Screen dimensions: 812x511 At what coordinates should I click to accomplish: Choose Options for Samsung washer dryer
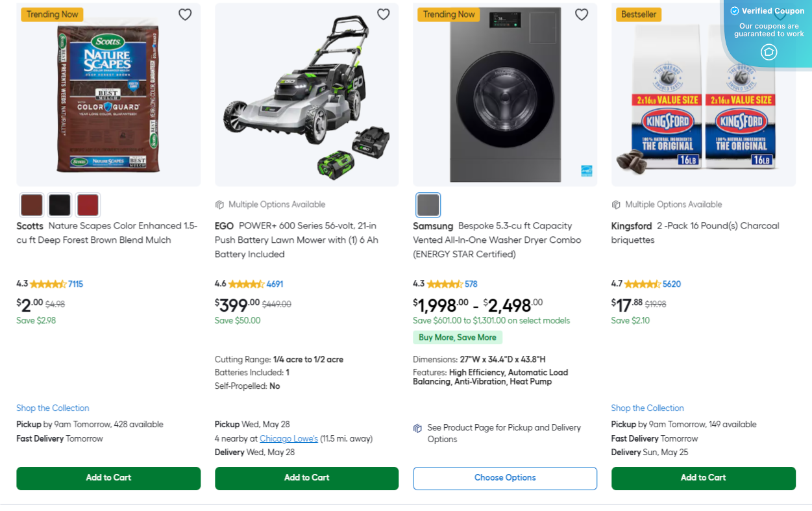point(504,478)
